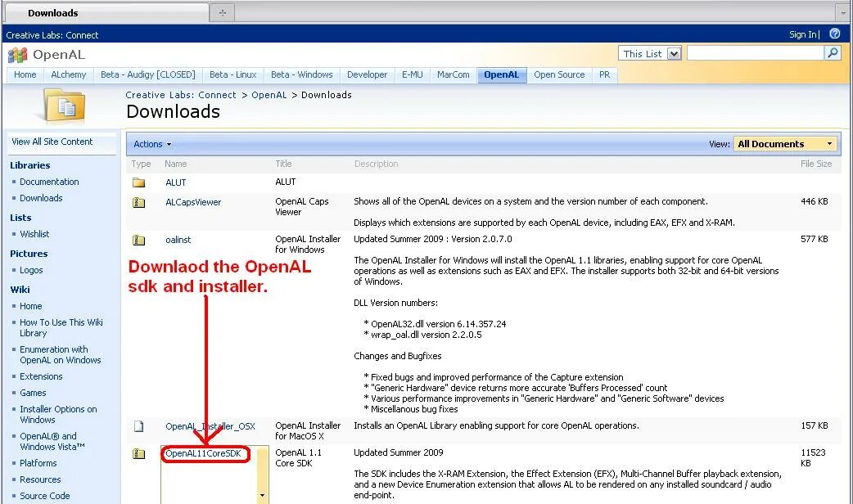Select the OpenAL navigation tab
The width and height of the screenshot is (853, 504).
[x=502, y=74]
